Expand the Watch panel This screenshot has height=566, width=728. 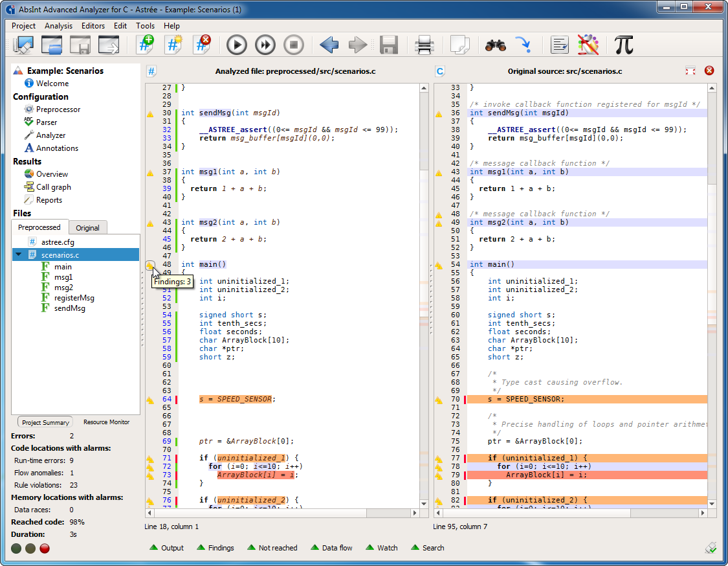click(382, 548)
